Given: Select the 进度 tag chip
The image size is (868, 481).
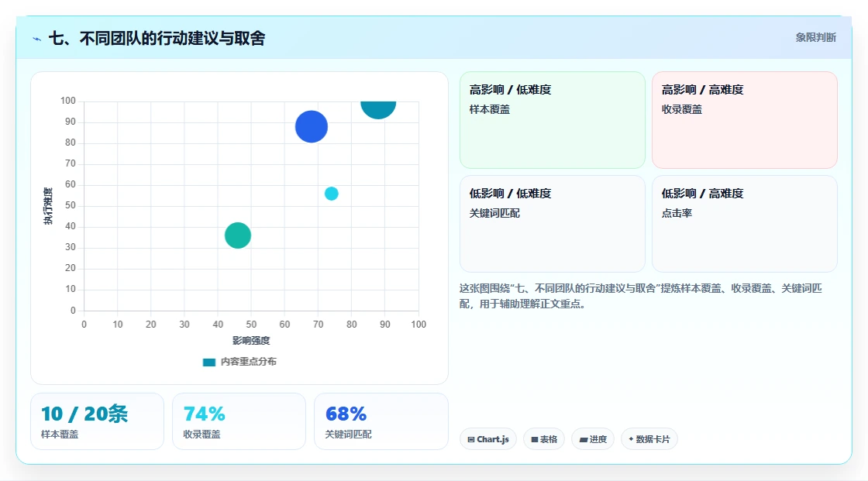Looking at the screenshot, I should (x=593, y=439).
